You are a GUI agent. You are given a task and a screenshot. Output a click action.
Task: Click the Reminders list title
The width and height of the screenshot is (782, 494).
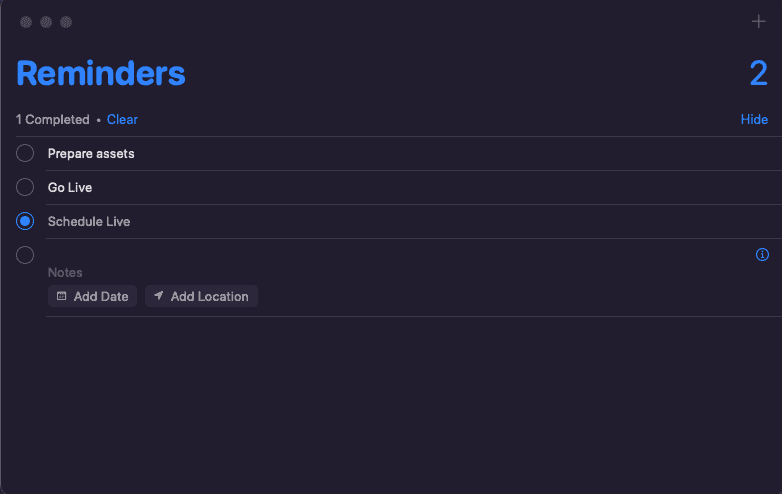point(101,73)
